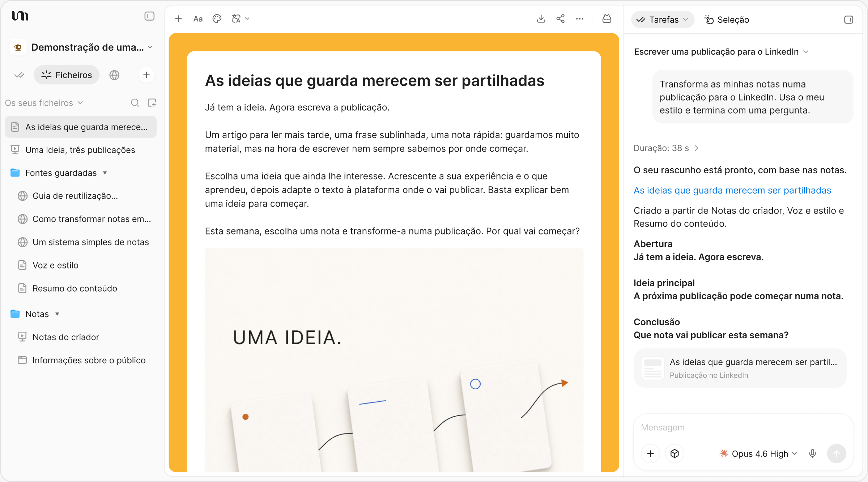Viewport: 868px width, 482px height.
Task: Click the plus button beside the sidebar tabs
Action: 146,75
